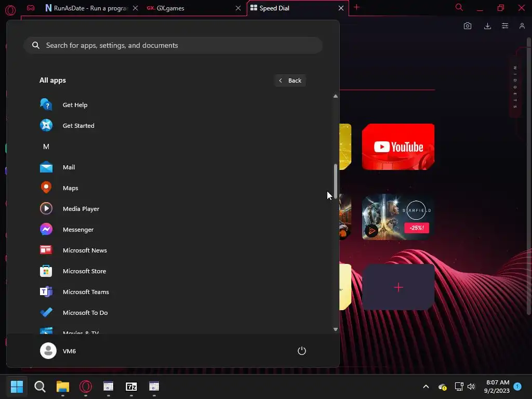532x399 pixels.
Task: Click Opera tab search magnifier icon
Action: coord(459,7)
